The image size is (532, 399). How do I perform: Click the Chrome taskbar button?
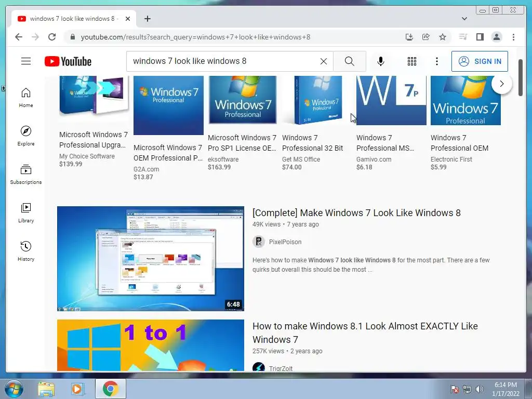point(110,389)
